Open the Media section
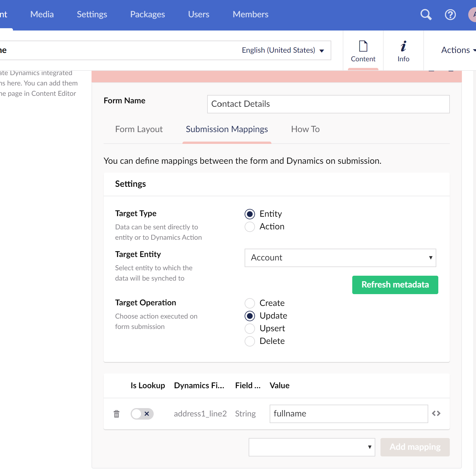Viewport: 476px width, 476px height. coord(42,14)
